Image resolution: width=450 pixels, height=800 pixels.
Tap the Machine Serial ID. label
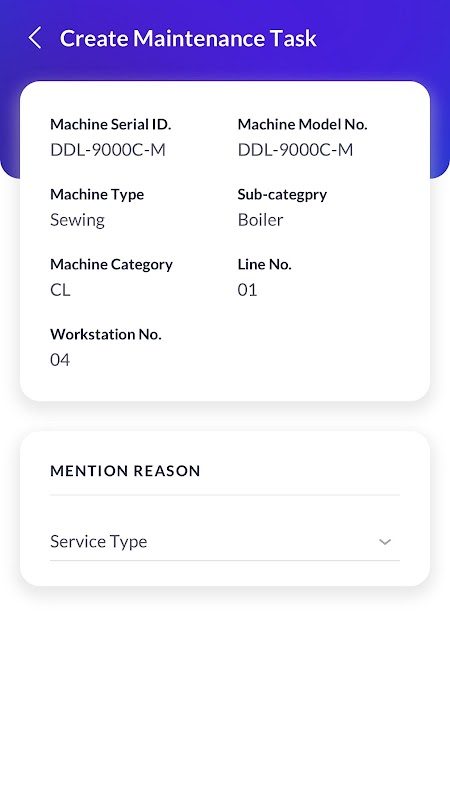[x=110, y=124]
